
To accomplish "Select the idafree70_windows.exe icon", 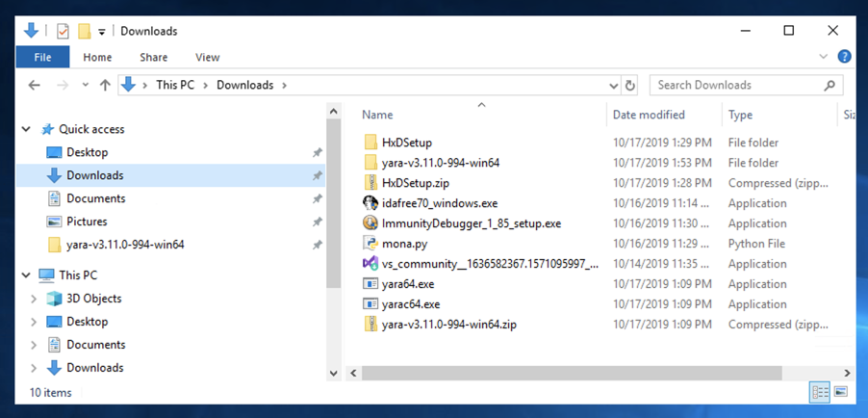I will point(370,203).
